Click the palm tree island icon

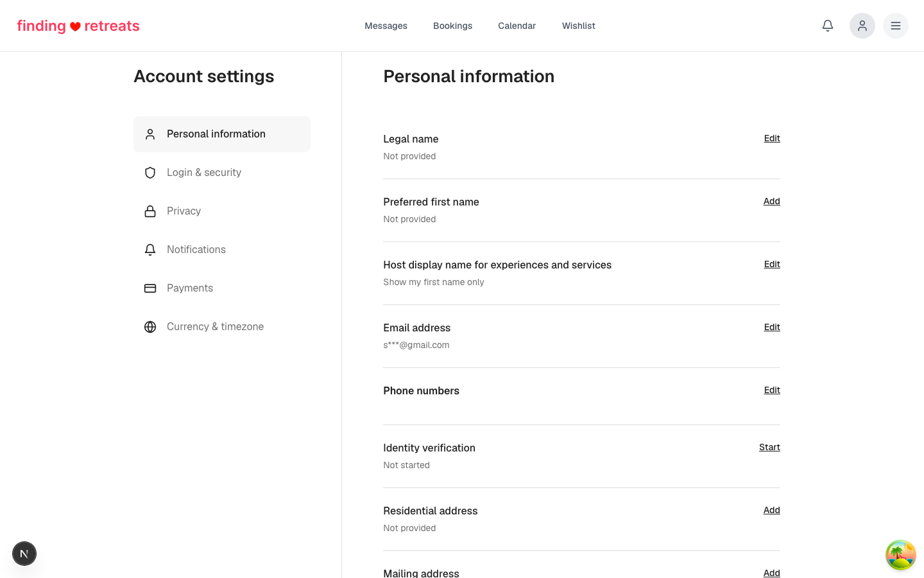901,555
